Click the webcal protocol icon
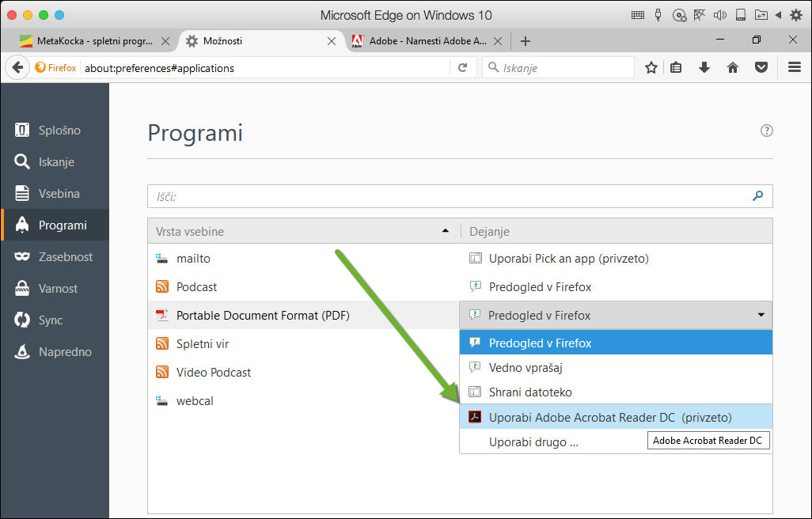This screenshot has height=519, width=812. (x=162, y=400)
